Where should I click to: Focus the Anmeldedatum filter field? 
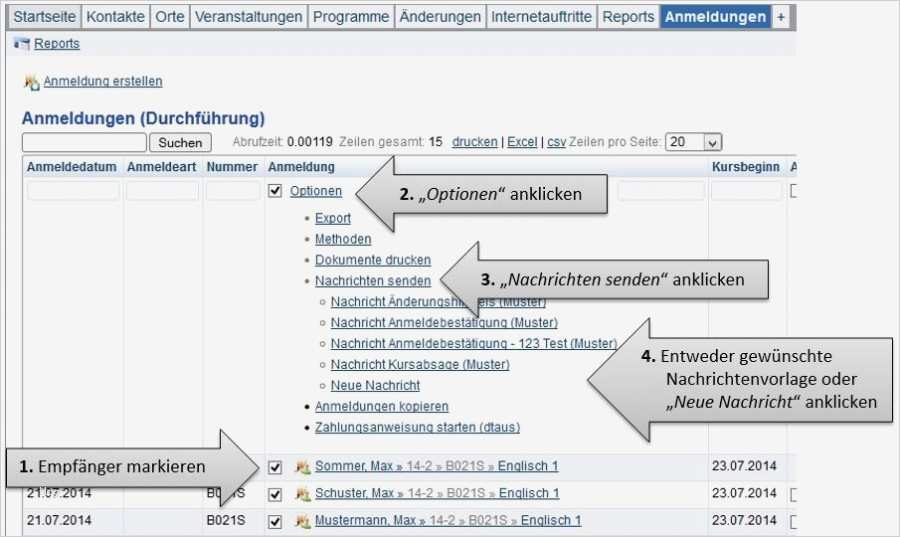[73, 191]
